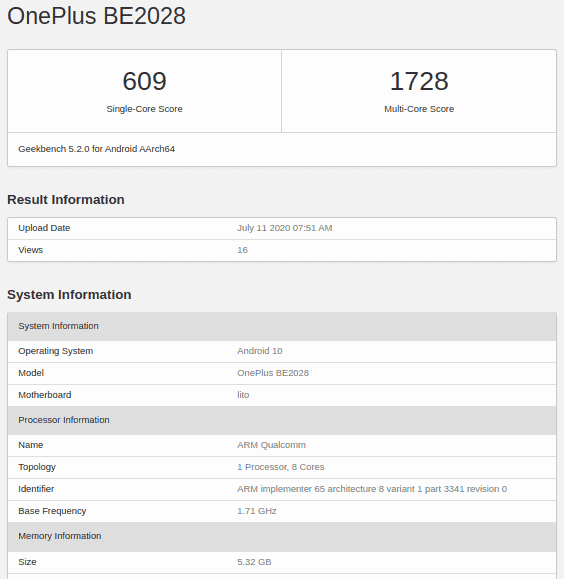Click the processor Name row label

pos(31,445)
